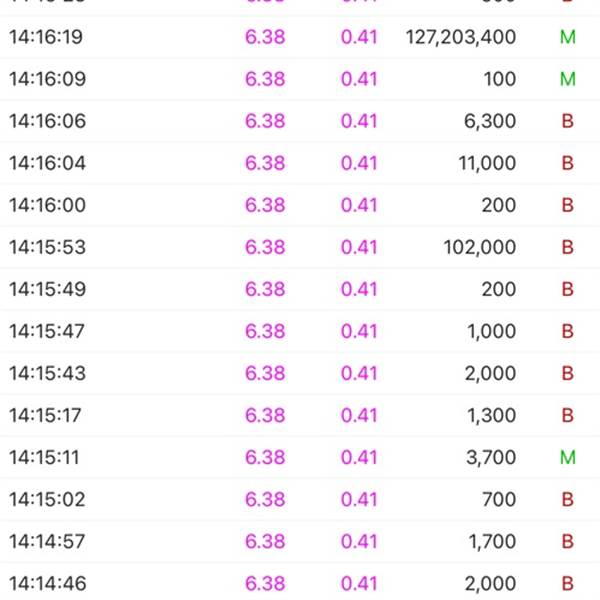This screenshot has width=600, height=600.
Task: Click the 6.38 price at 14:15:47
Action: click(265, 331)
